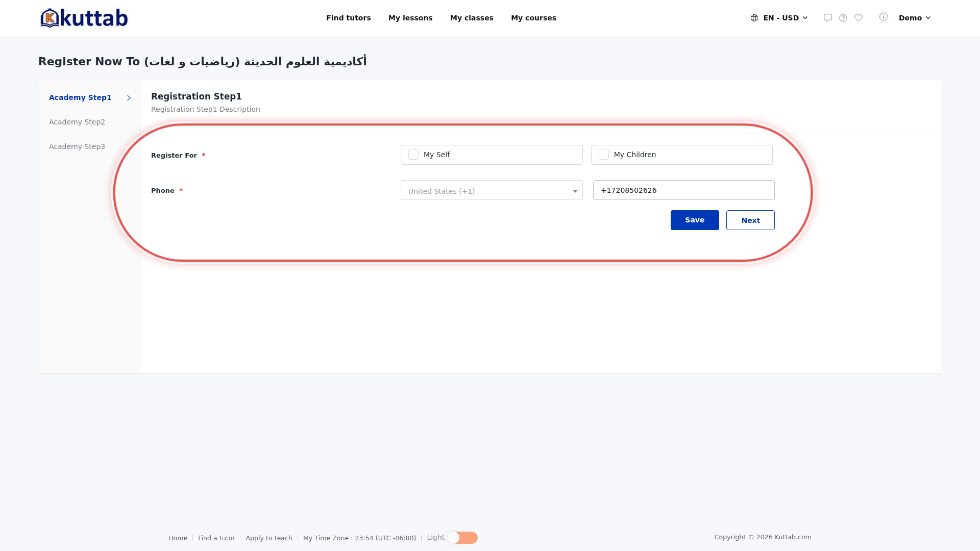Check the My Self option

(x=413, y=155)
